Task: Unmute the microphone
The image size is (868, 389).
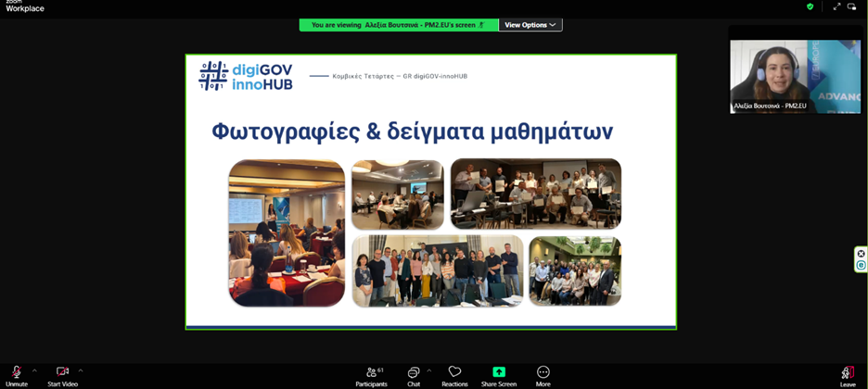Action: click(x=16, y=372)
